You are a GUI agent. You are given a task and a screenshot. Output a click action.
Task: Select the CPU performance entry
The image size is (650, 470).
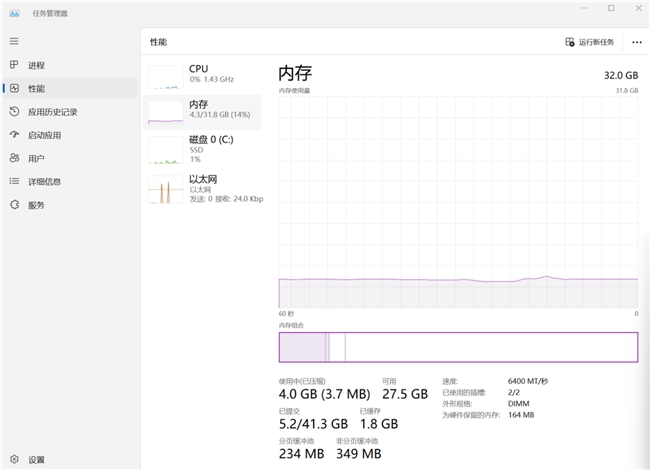[202, 75]
